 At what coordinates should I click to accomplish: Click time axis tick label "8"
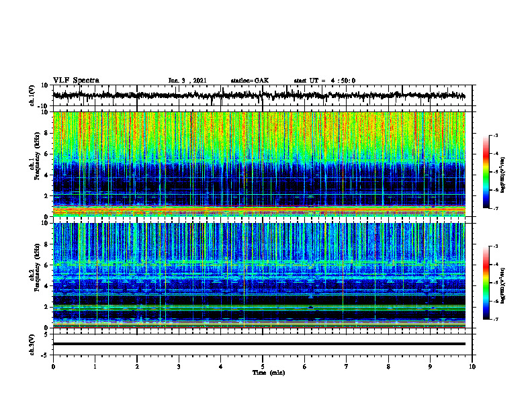(388, 367)
